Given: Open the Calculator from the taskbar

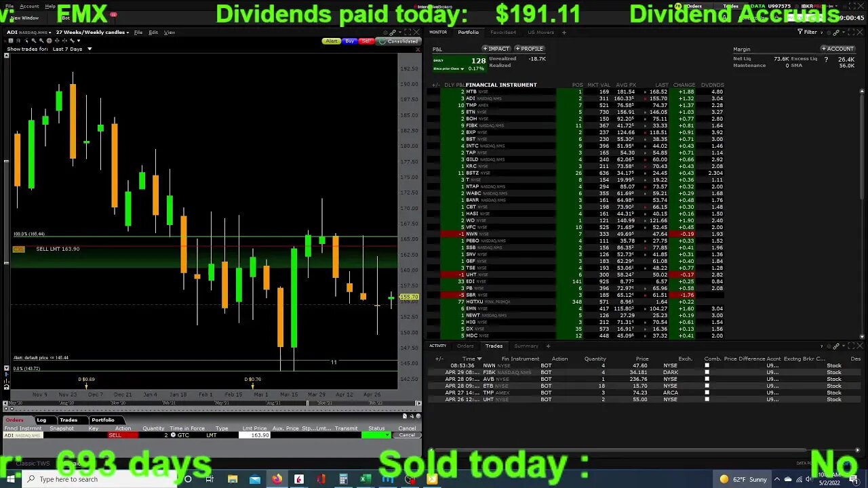Looking at the screenshot, I should pos(343,479).
